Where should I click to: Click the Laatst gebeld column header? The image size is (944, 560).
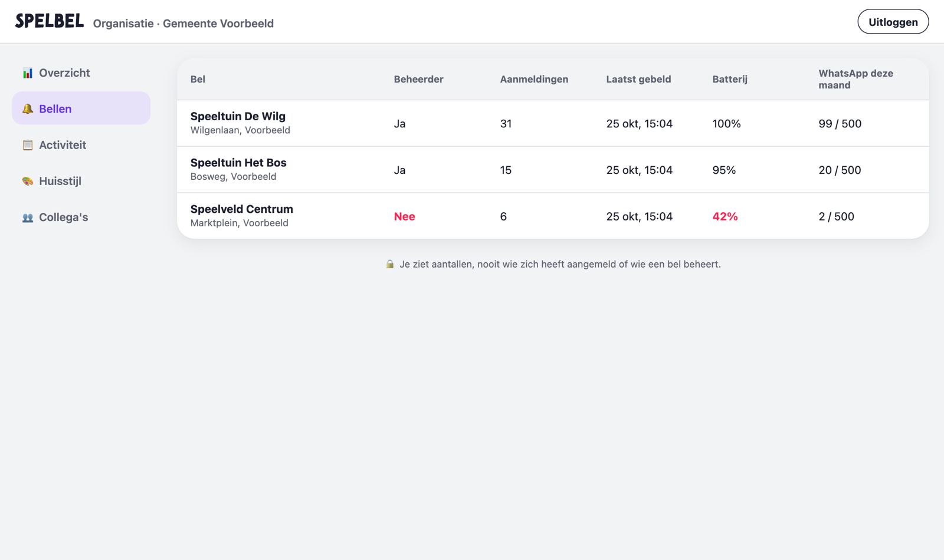tap(638, 79)
